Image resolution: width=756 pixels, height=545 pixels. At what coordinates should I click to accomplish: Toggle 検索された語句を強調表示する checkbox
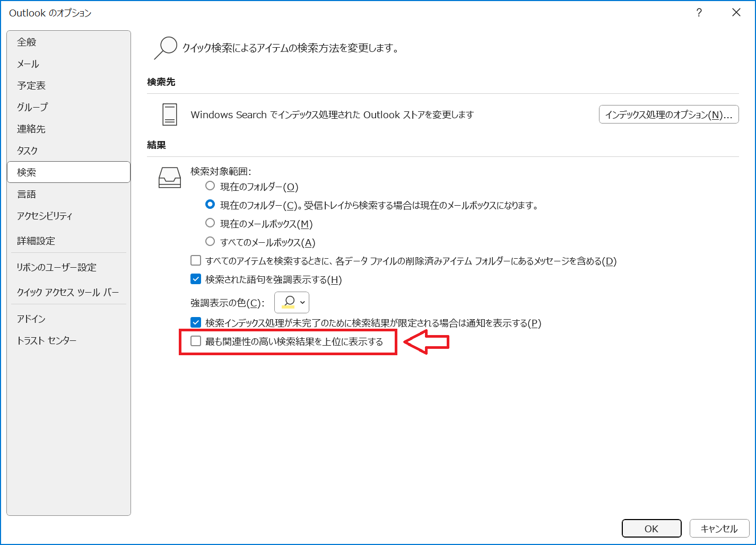tap(196, 279)
